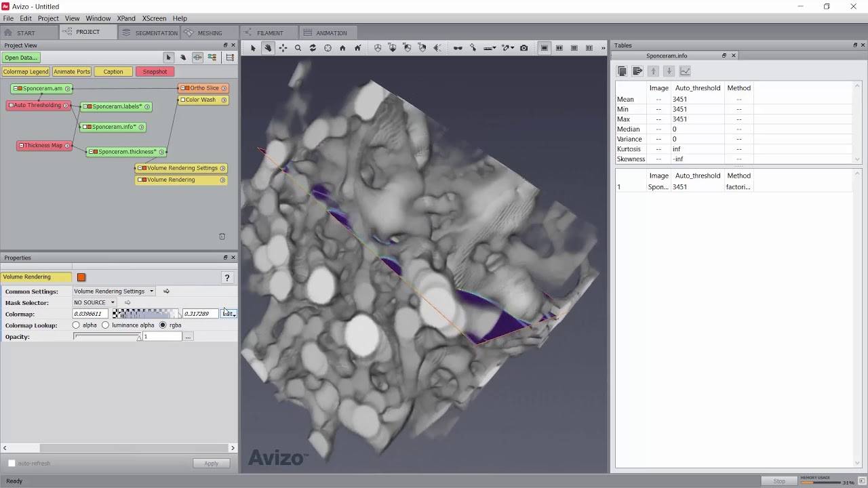Image resolution: width=868 pixels, height=488 pixels.
Task: Open the colormap Edit dropdown
Action: pos(229,314)
